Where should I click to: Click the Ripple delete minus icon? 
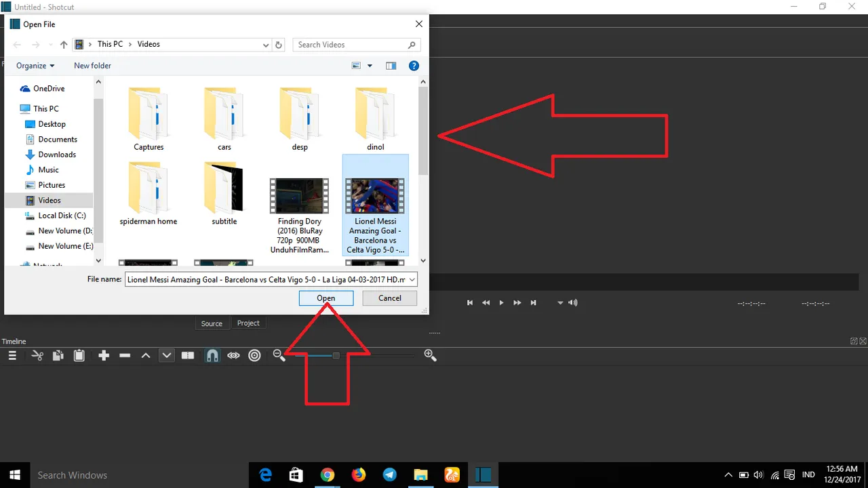coord(125,355)
